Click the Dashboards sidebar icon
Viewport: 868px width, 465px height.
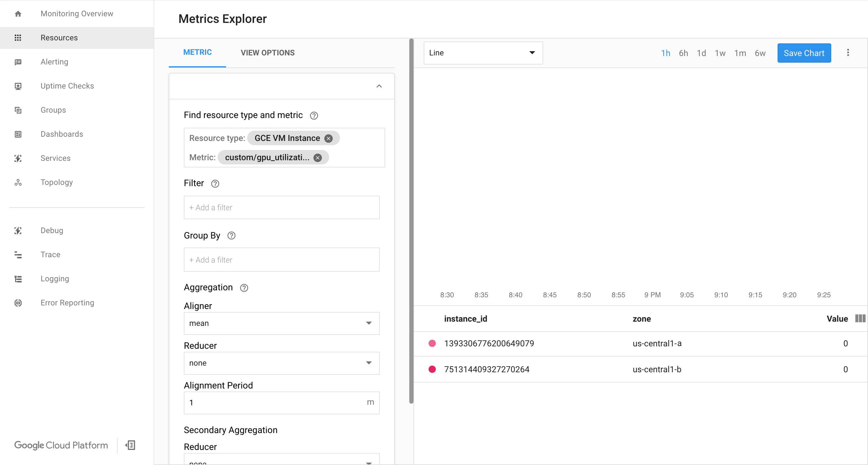[x=18, y=134]
